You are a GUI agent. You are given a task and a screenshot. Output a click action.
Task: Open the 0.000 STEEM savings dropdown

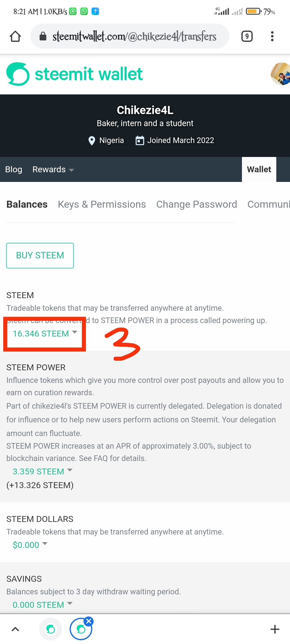[x=42, y=605]
